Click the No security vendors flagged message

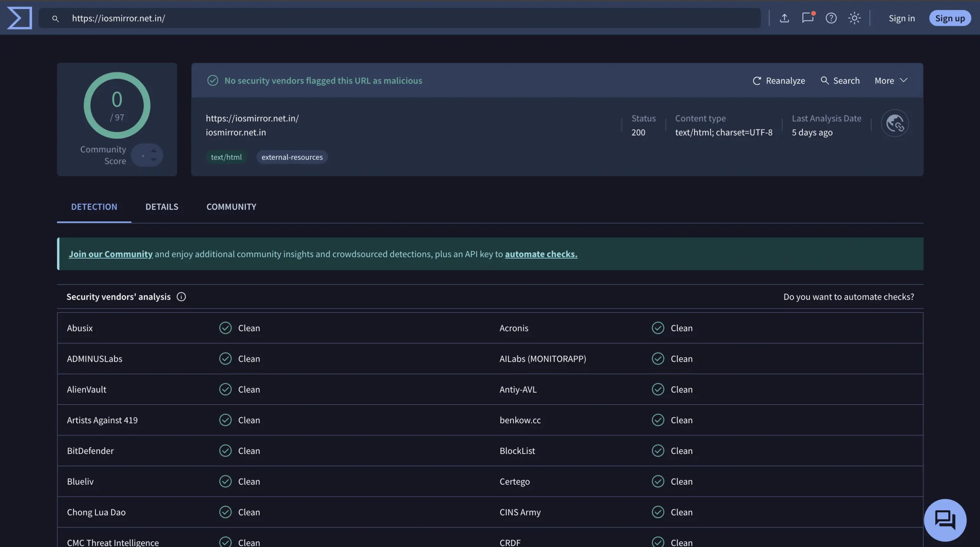[323, 80]
